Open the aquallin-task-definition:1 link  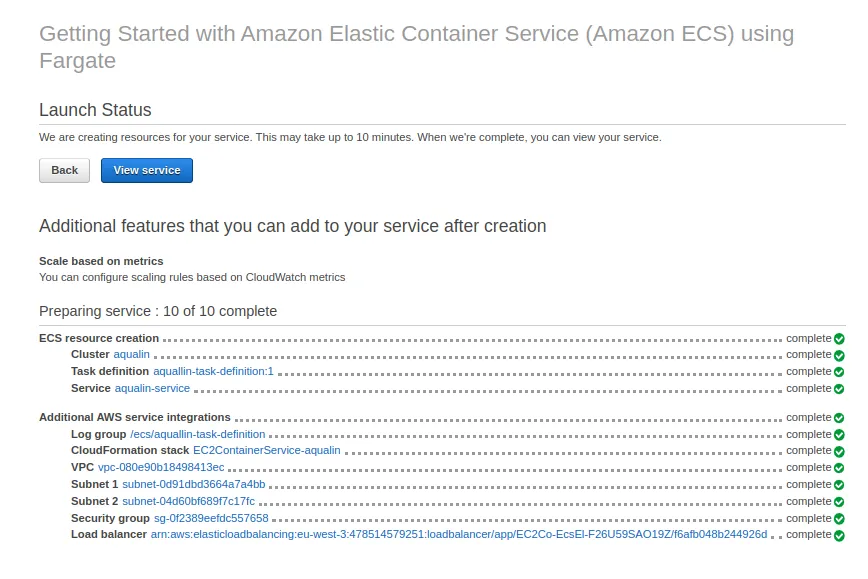213,372
